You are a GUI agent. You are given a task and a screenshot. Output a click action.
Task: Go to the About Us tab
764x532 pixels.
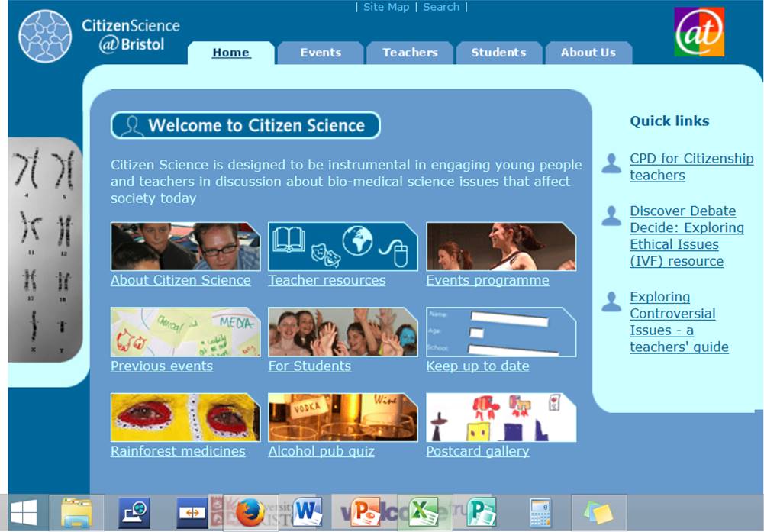coord(588,53)
